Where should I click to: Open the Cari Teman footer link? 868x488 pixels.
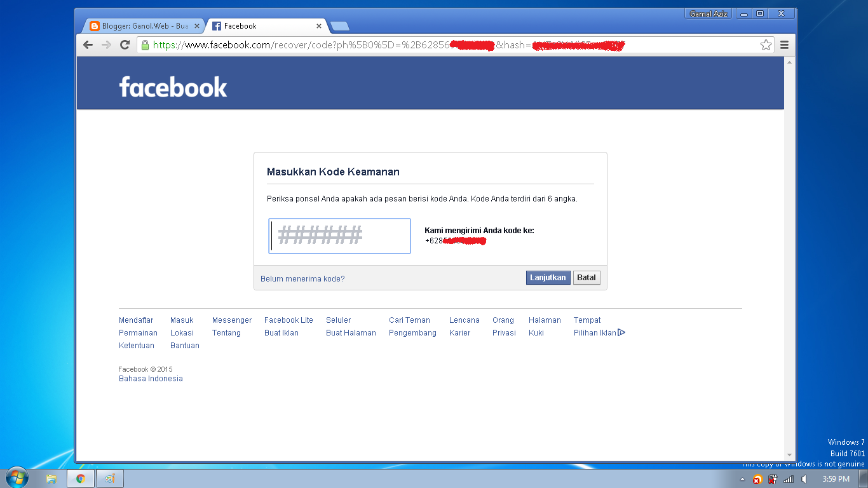[409, 320]
